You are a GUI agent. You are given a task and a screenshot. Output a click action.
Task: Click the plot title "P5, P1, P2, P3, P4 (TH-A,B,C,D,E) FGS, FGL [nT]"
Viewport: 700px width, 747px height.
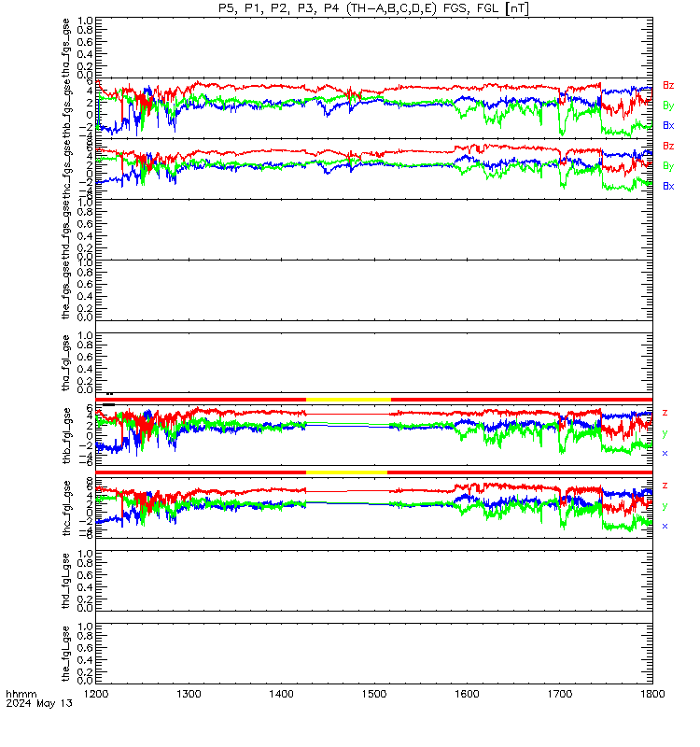point(373,8)
